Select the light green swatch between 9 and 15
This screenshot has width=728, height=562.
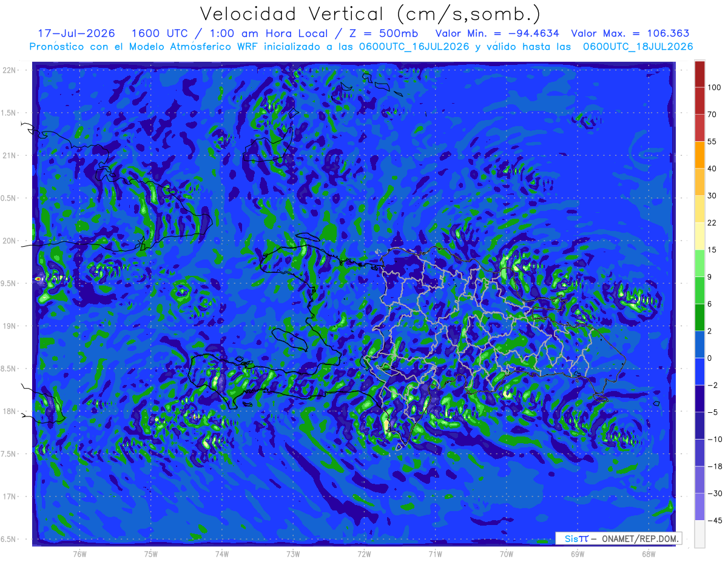point(699,263)
